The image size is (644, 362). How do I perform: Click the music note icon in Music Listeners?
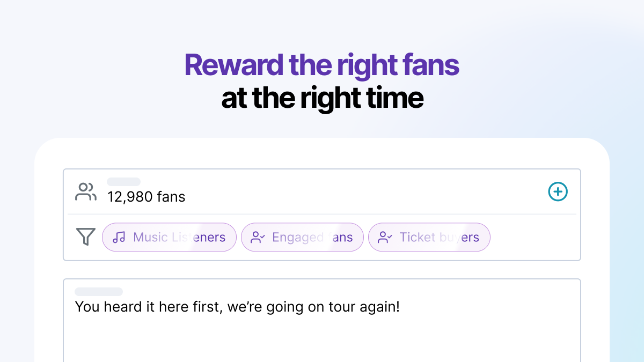tap(119, 237)
